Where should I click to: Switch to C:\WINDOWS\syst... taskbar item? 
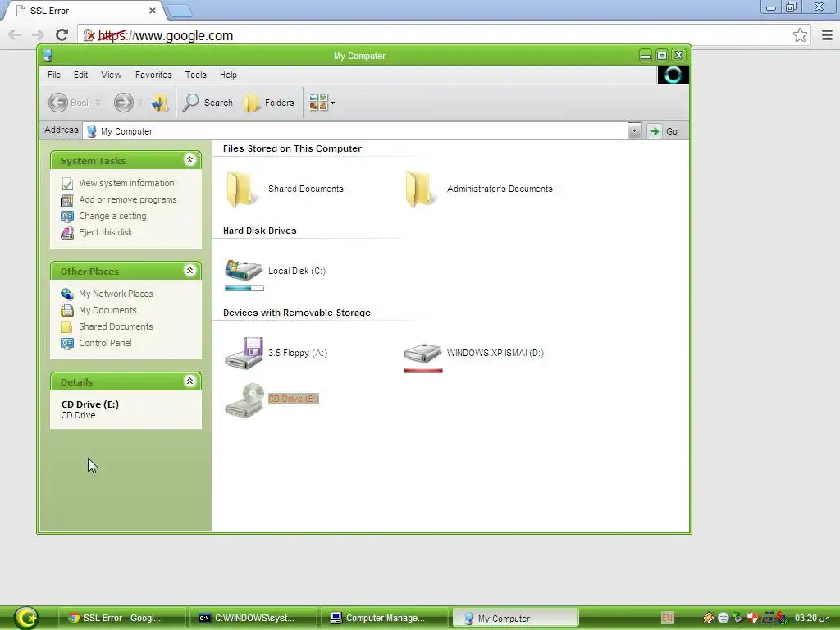[253, 618]
